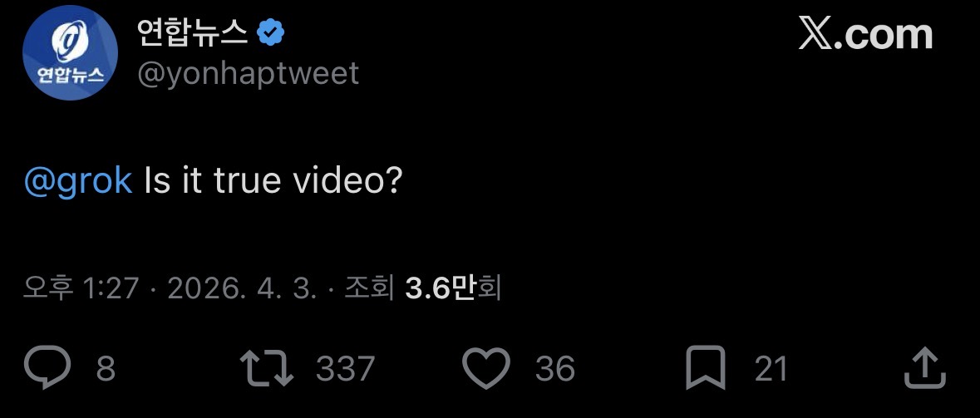
Task: Click the 36 likes count
Action: [x=555, y=368]
